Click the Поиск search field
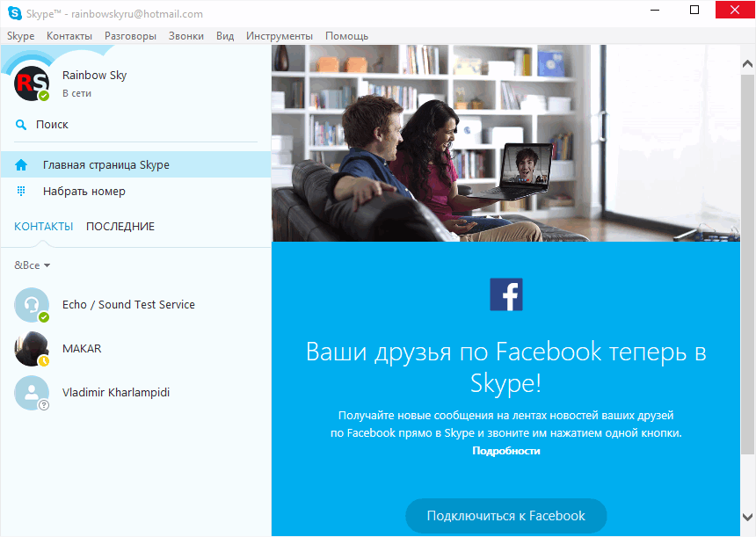Image resolution: width=756 pixels, height=537 pixels. [x=136, y=125]
